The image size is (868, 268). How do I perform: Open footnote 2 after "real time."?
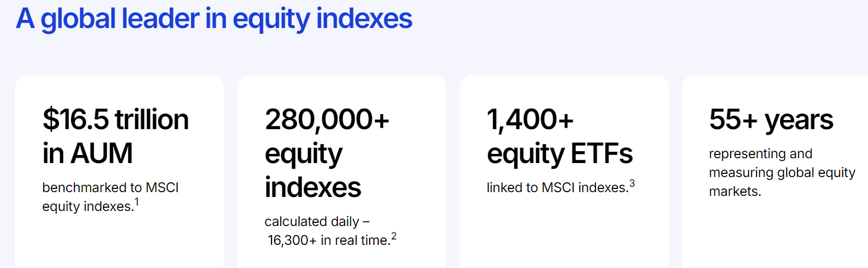coord(394,236)
